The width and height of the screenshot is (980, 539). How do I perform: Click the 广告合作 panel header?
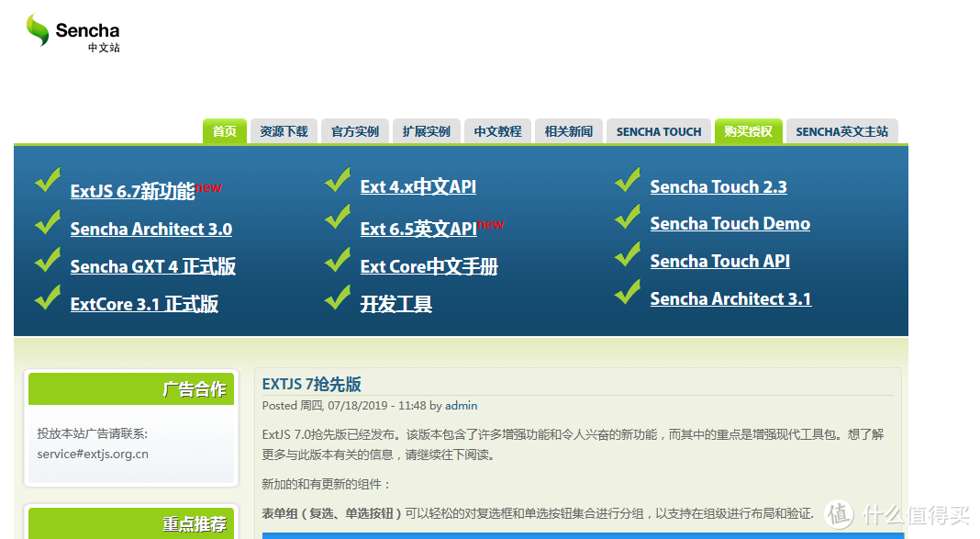[x=131, y=389]
